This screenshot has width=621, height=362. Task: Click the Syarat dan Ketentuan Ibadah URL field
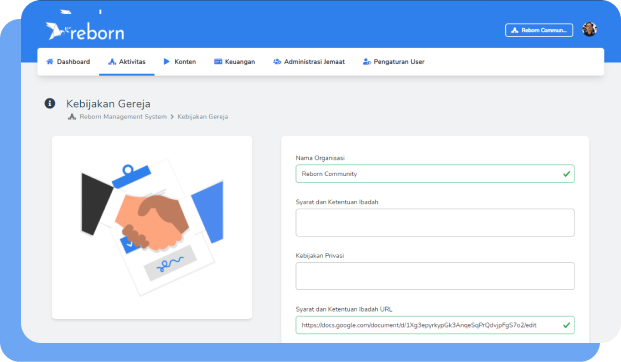(435, 325)
